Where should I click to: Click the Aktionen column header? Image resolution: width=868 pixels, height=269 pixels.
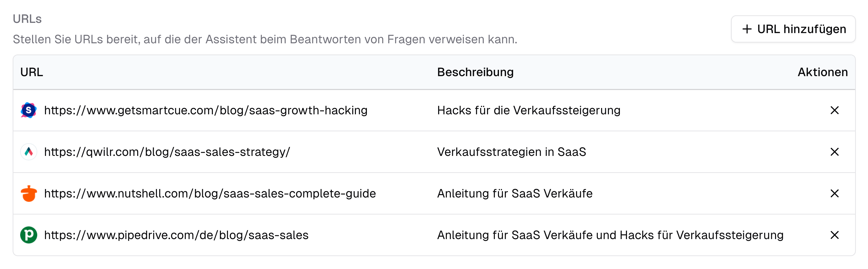coord(823,72)
